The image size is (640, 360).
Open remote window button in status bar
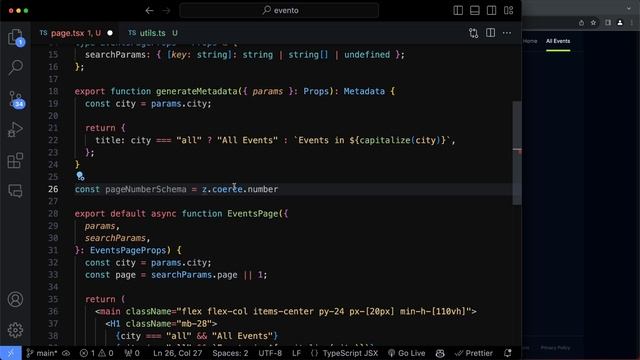pyautogui.click(x=11, y=353)
